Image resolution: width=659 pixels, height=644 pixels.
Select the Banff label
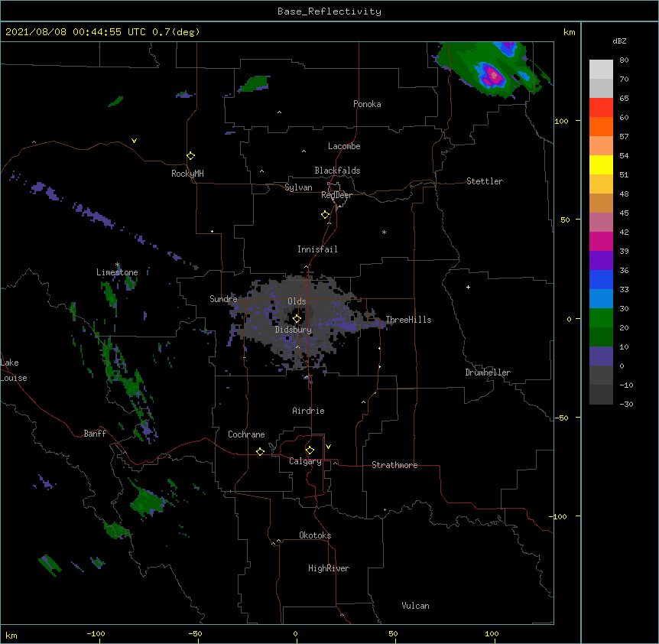click(x=95, y=434)
